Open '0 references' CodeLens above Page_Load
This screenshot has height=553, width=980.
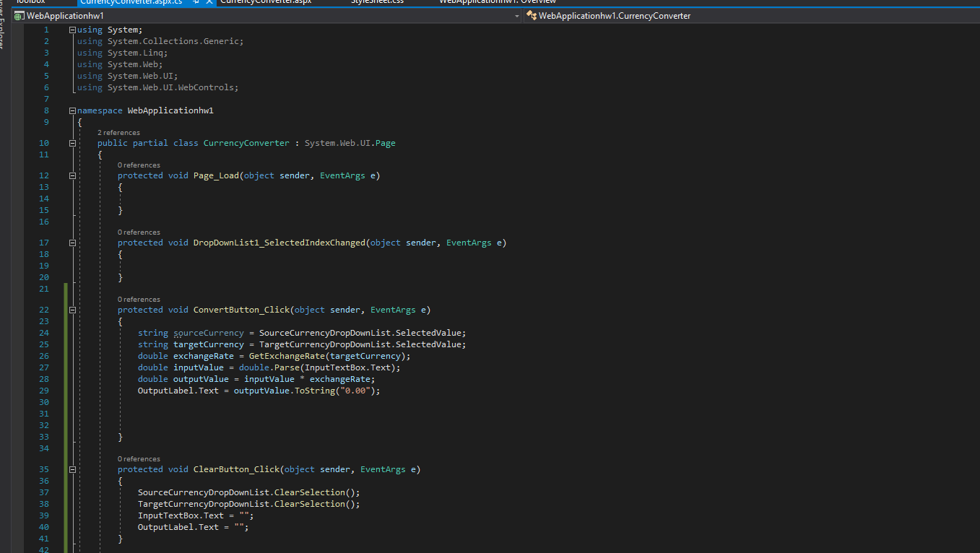coord(139,165)
